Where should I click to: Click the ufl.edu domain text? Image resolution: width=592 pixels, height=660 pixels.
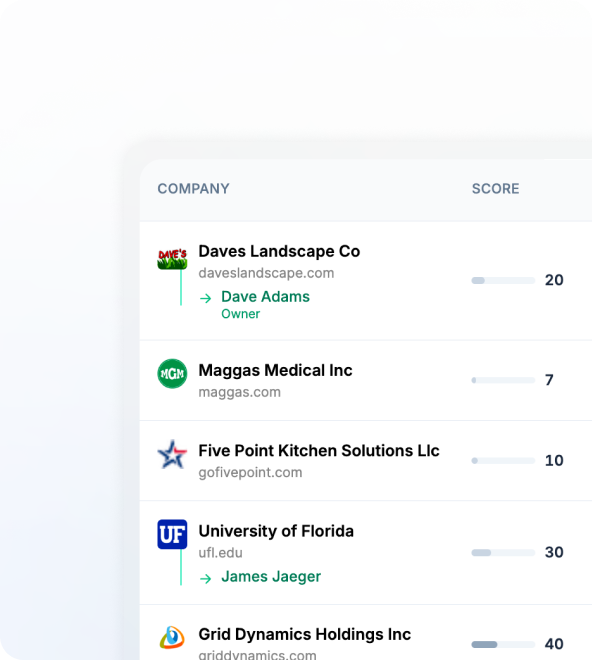[220, 553]
